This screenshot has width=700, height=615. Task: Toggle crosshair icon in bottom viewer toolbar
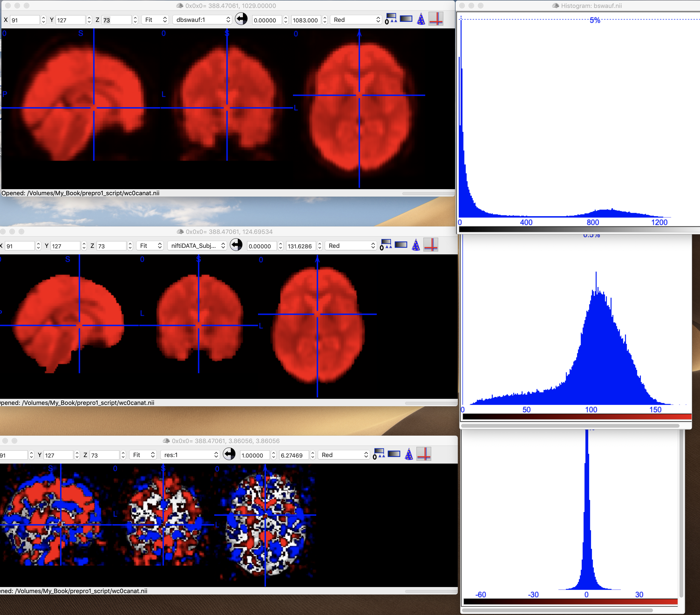tap(424, 454)
